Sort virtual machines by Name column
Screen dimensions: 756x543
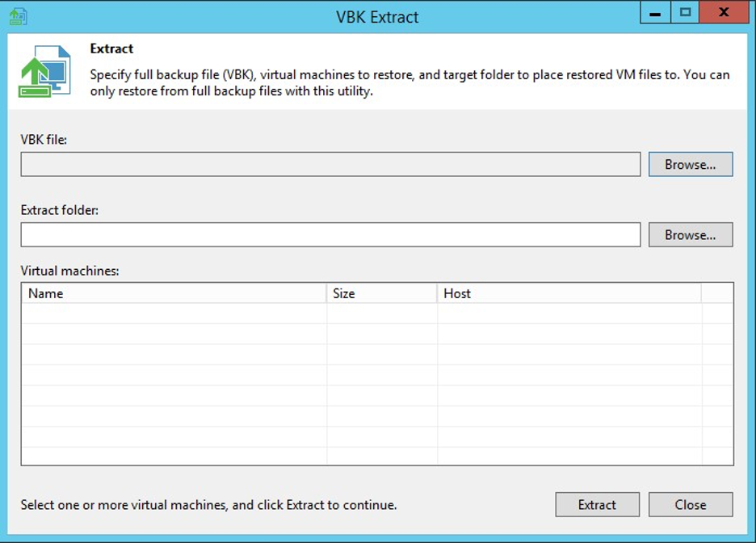pos(174,293)
